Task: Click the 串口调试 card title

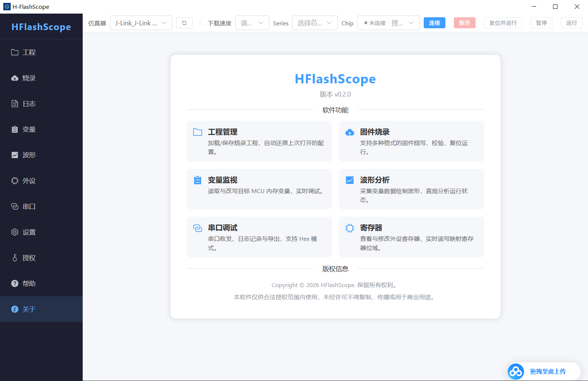Action: pos(223,228)
